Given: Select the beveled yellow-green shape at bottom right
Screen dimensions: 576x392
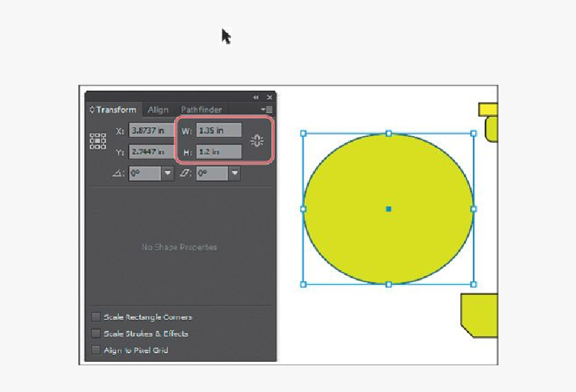Looking at the screenshot, I should coord(480,315).
